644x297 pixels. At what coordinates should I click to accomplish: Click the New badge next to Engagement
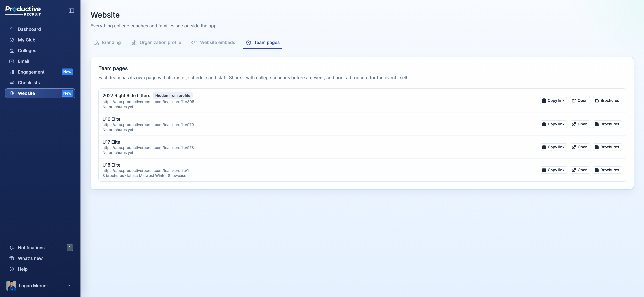coord(67,72)
